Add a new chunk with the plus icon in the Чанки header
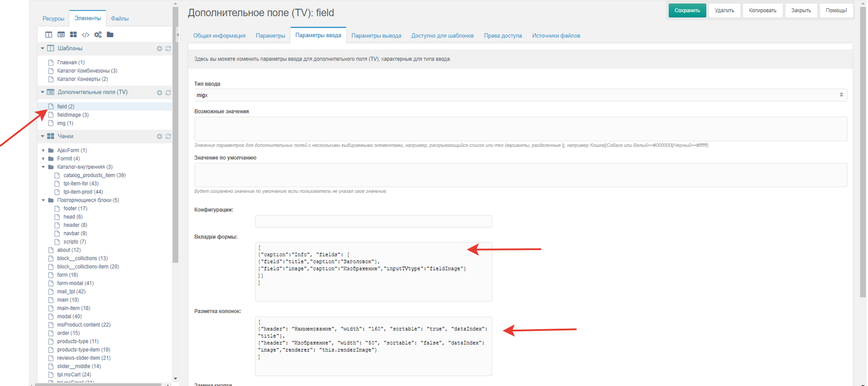This screenshot has width=868, height=386. pyautogui.click(x=160, y=137)
